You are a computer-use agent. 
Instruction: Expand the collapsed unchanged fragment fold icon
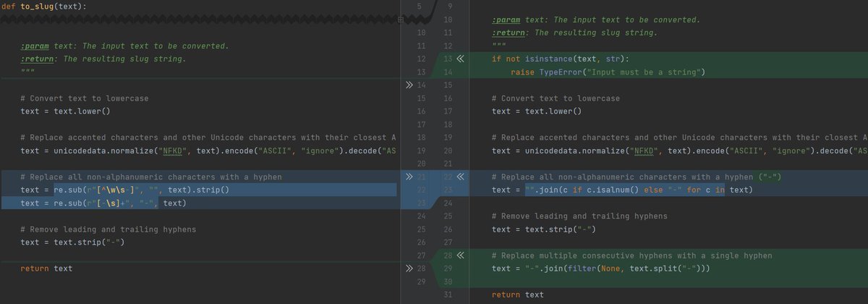401,20
